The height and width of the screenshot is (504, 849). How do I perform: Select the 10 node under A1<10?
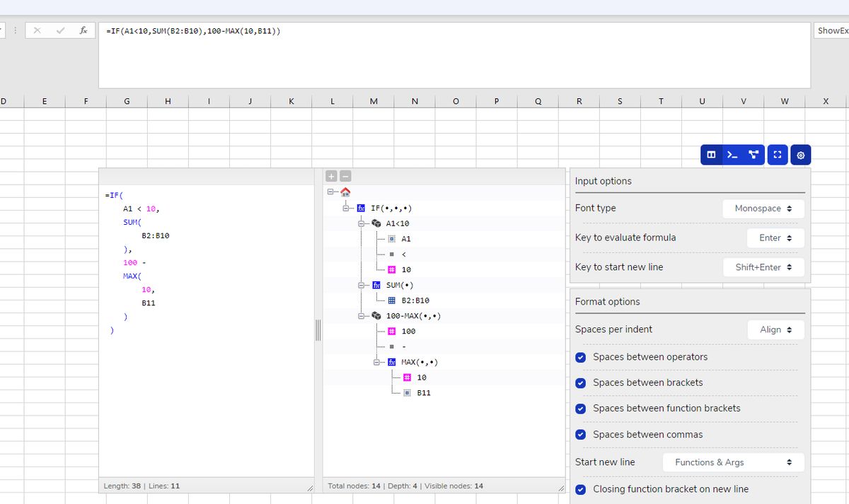click(406, 269)
